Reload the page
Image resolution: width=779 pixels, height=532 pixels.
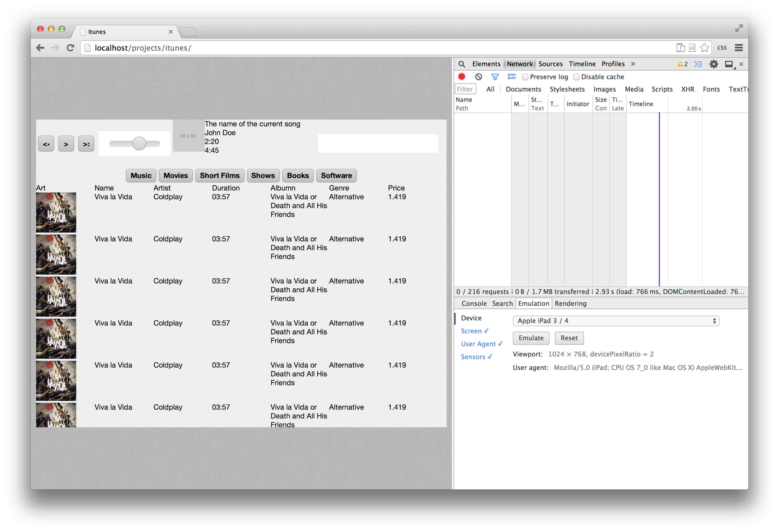pyautogui.click(x=70, y=48)
